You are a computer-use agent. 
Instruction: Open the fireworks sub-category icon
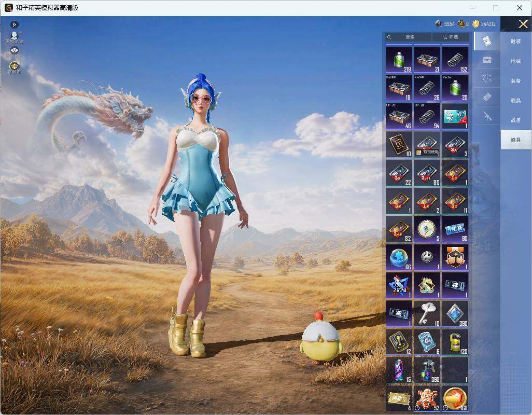(487, 78)
